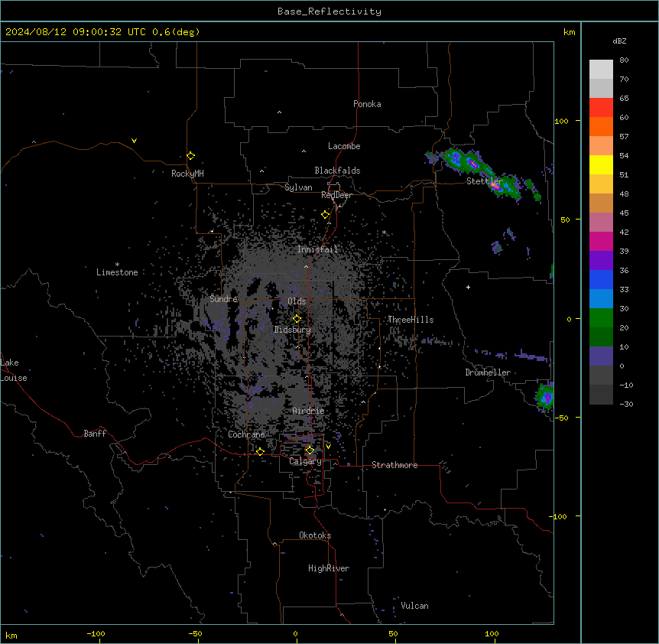Click the Blackfalds label
659x644 pixels.
coord(337,171)
